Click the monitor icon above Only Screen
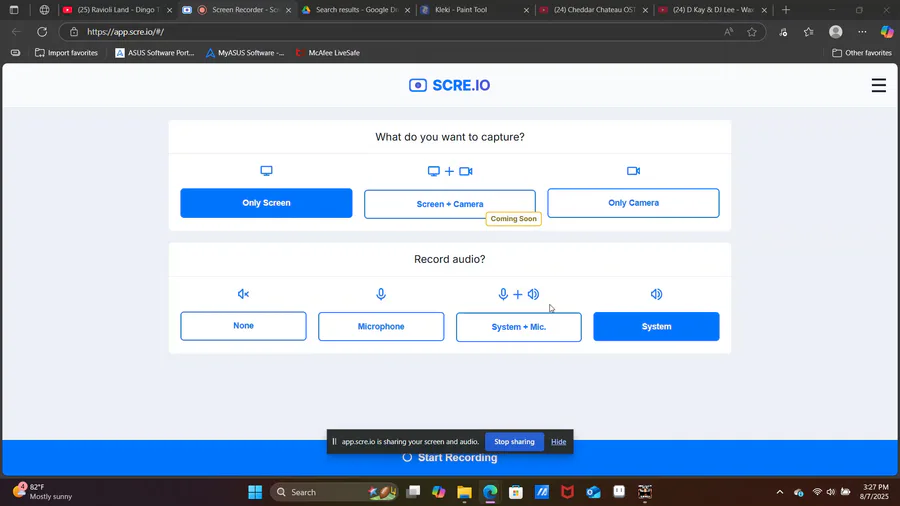The image size is (900, 506). (x=266, y=171)
